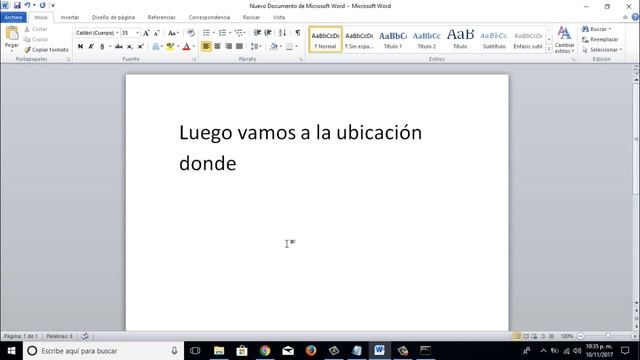Toggle show paragraph marks (¶)
Viewport: 640px width, 360px height.
pos(298,33)
